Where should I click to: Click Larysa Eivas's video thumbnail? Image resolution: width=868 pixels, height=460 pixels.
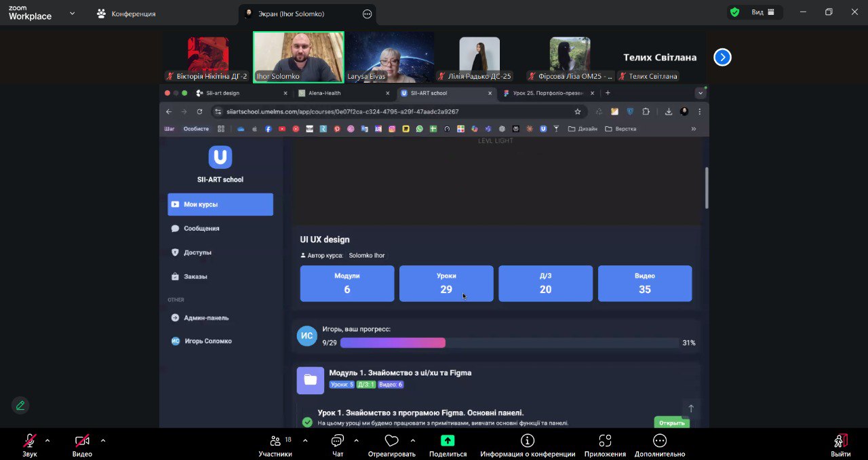(x=389, y=57)
